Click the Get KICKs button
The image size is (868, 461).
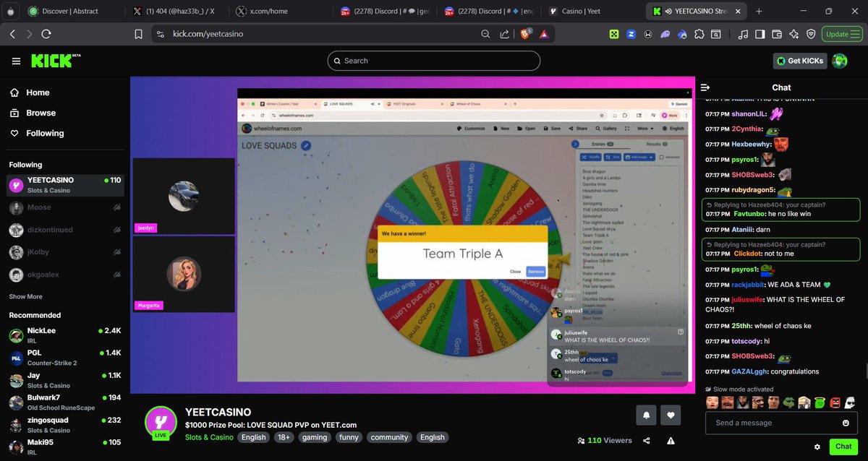click(x=800, y=61)
